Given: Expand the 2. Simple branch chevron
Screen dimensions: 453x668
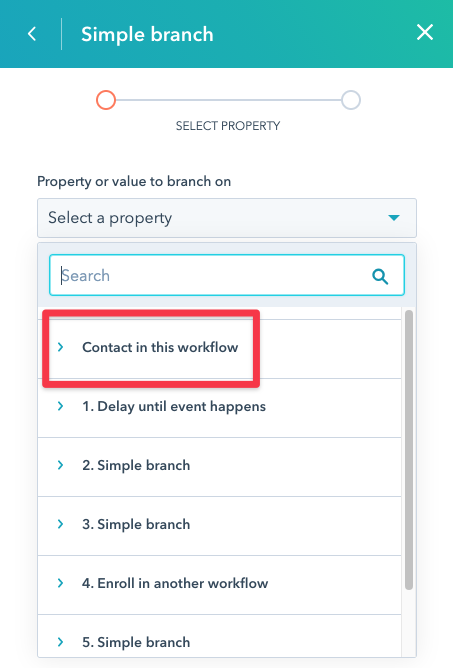Looking at the screenshot, I should (61, 465).
